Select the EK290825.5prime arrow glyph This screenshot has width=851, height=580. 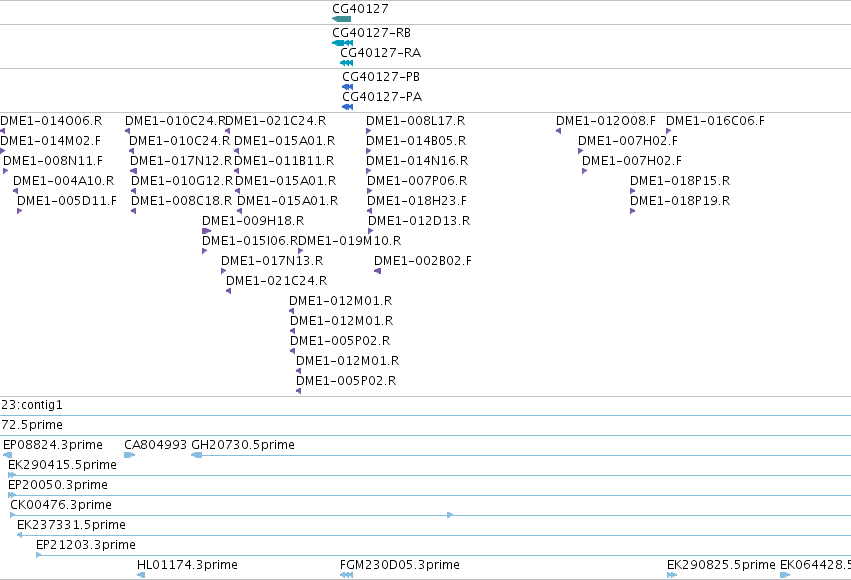click(x=672, y=575)
